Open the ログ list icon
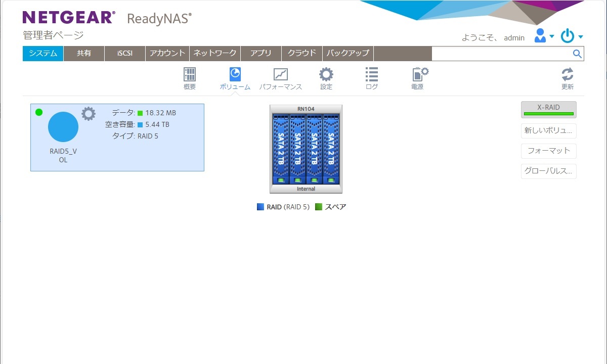Image resolution: width=607 pixels, height=364 pixels. (x=372, y=75)
